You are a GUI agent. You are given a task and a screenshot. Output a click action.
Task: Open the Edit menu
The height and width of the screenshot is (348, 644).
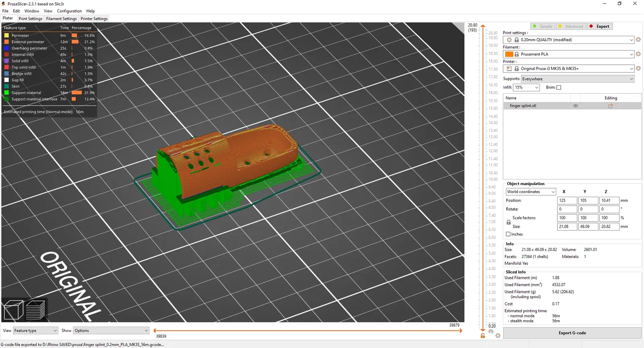click(x=17, y=11)
